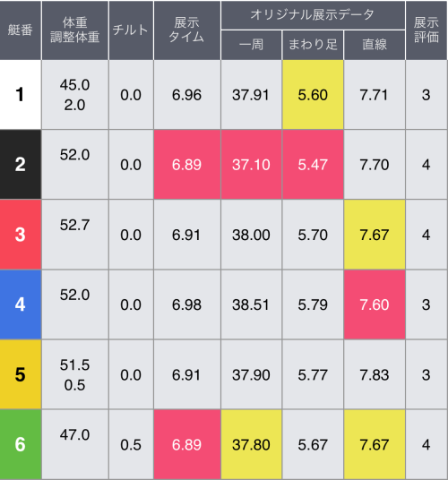Click the yellow 37.80 lap time cell
The image size is (448, 480).
[251, 444]
